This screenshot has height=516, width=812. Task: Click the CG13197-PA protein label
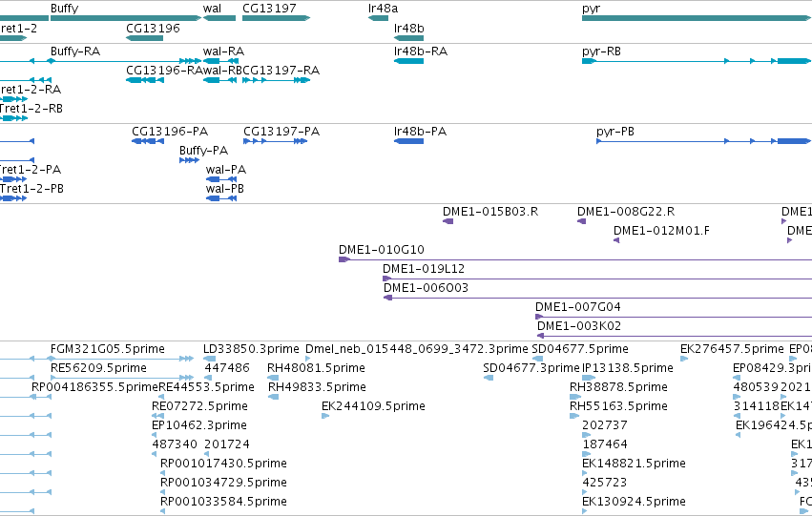pos(281,132)
